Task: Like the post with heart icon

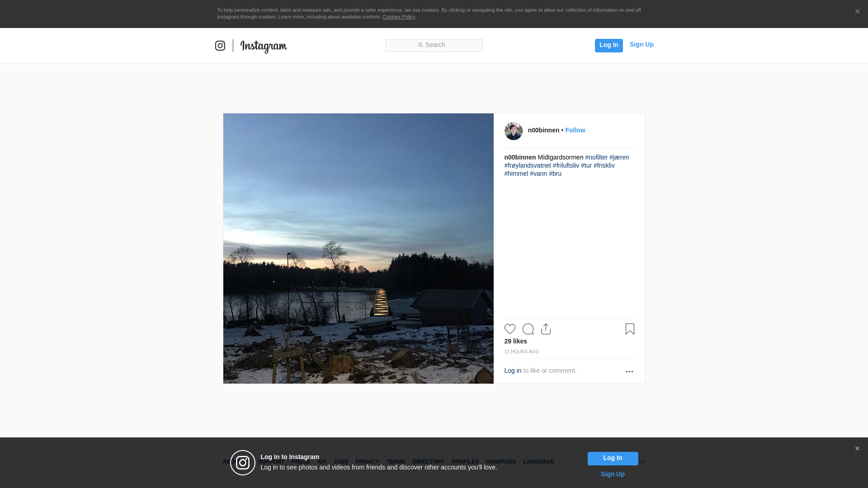Action: point(509,329)
